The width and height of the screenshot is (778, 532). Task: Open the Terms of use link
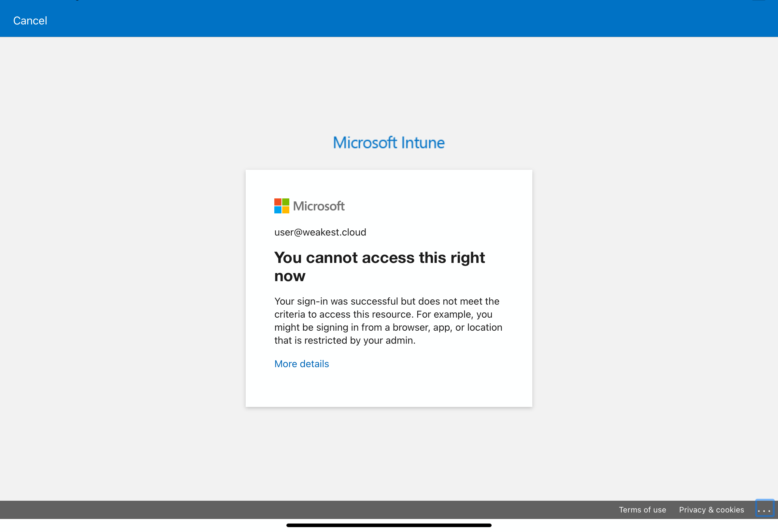642,510
